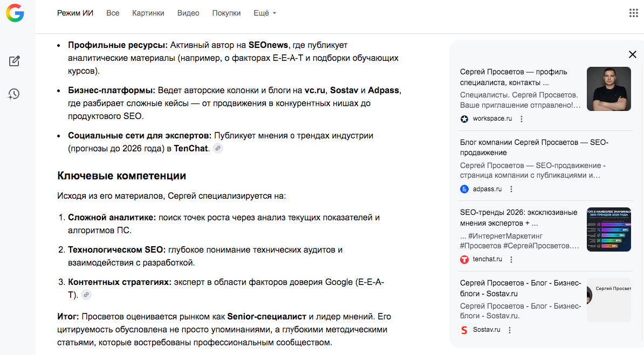Close the sources panel with the X
Viewport: 644px width, 355px height.
pyautogui.click(x=632, y=54)
